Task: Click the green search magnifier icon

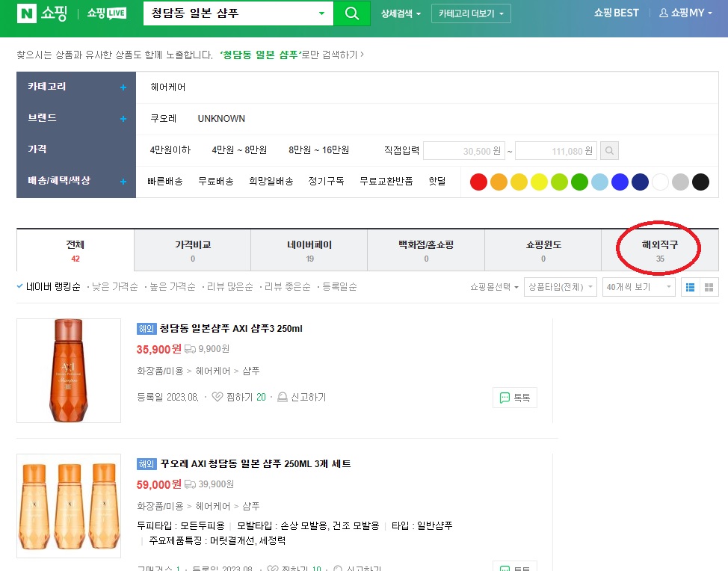Action: pos(351,13)
